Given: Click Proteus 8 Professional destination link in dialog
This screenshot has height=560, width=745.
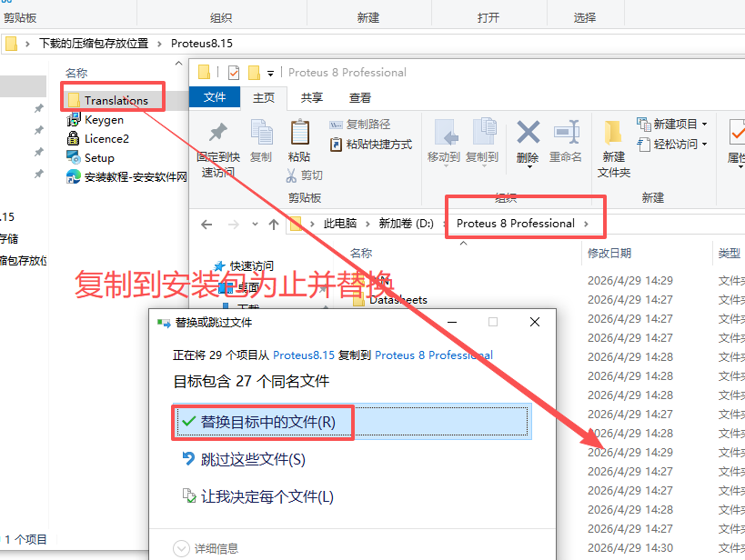Looking at the screenshot, I should 434,355.
